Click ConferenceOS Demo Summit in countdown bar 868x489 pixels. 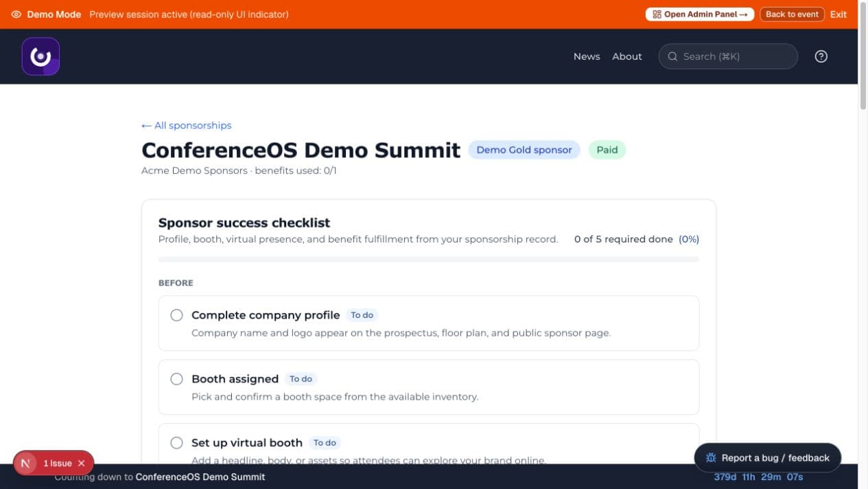200,477
